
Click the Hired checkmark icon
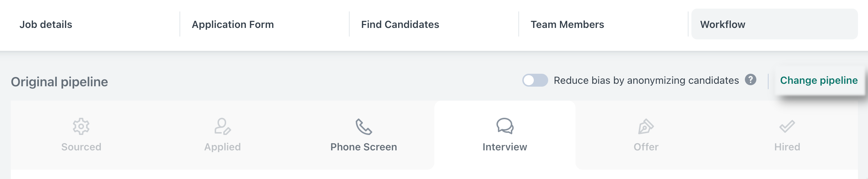tap(787, 126)
